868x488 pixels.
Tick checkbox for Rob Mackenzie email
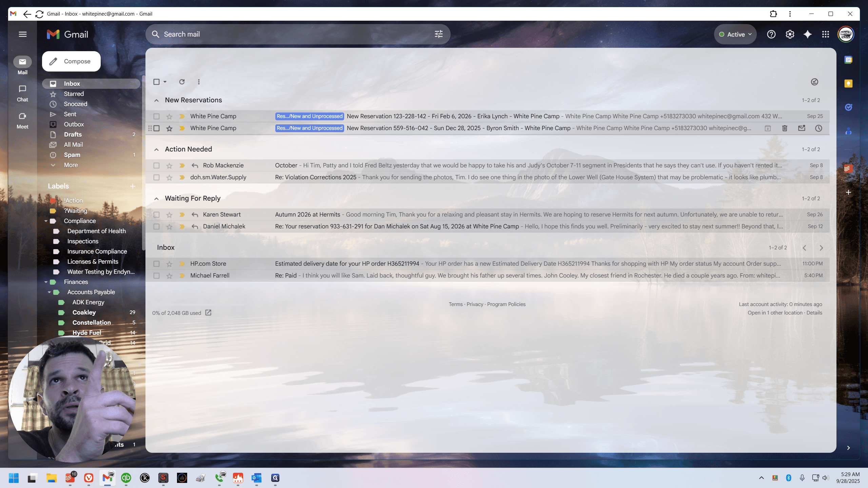[x=156, y=165]
